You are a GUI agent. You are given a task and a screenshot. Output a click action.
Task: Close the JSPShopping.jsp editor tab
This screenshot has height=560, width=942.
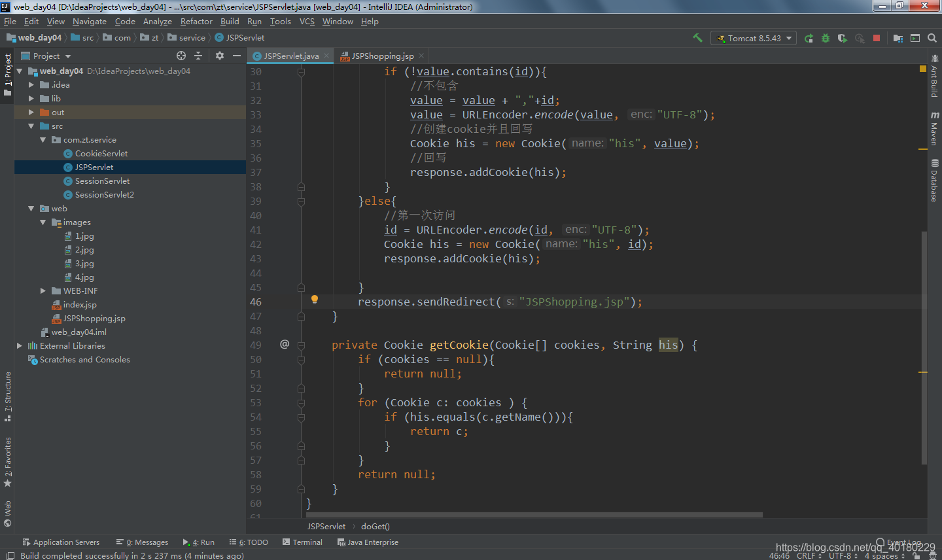coord(421,56)
